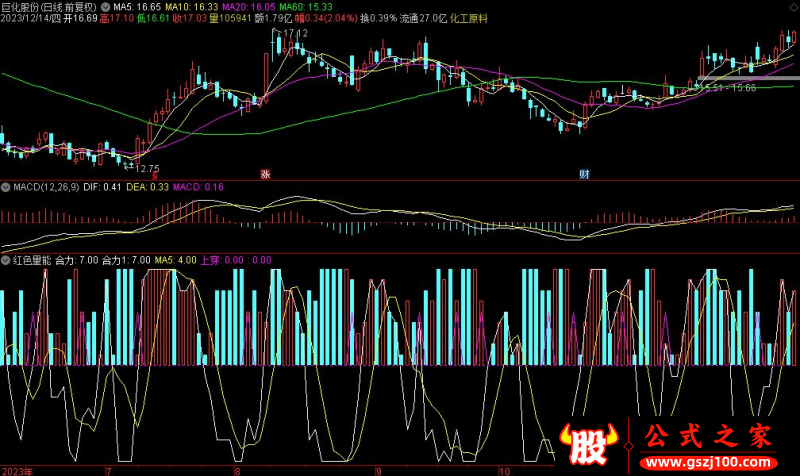Screen dimensions: 800x476
Task: Click the volume value 量105941
Action: click(x=230, y=18)
